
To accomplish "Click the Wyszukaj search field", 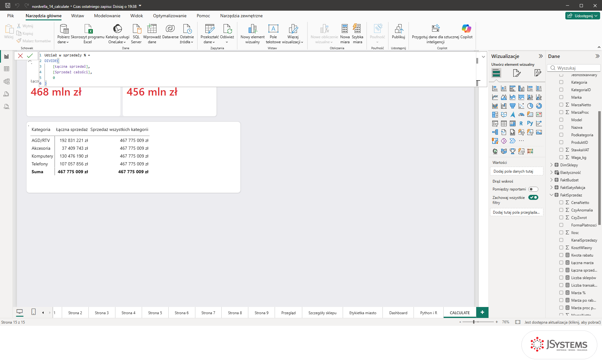I will 574,68.
